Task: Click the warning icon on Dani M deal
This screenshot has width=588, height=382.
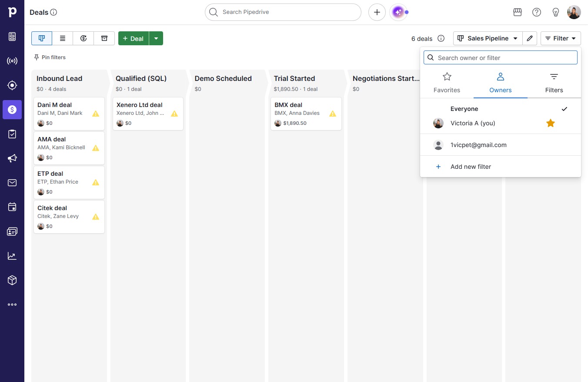Action: 96,114
